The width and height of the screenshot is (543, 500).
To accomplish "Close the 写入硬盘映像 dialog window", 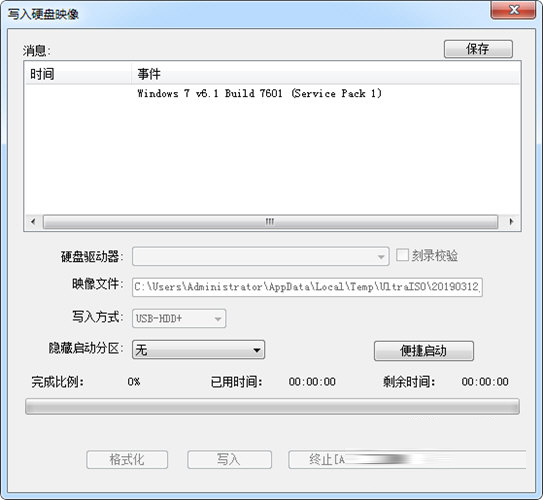I will [x=513, y=10].
